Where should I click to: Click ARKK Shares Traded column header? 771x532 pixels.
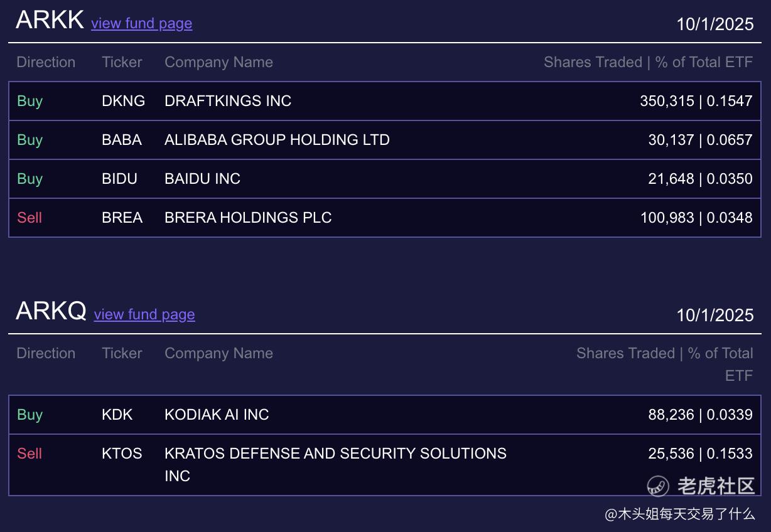coord(648,62)
